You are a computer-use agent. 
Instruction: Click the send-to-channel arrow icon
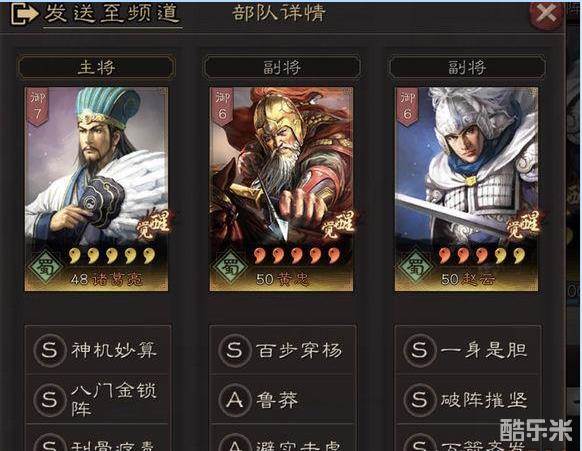[x=24, y=14]
